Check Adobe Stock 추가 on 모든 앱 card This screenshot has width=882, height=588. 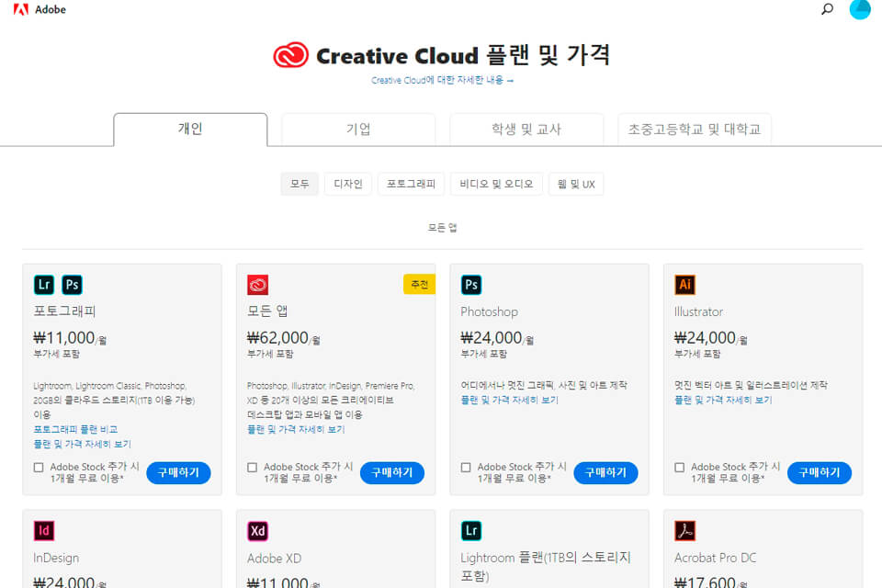[x=251, y=469]
